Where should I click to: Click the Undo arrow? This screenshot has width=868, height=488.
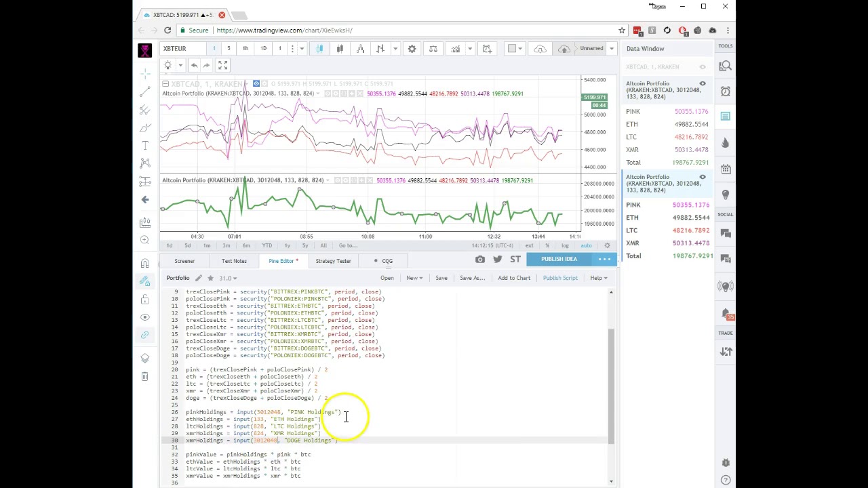pos(194,65)
